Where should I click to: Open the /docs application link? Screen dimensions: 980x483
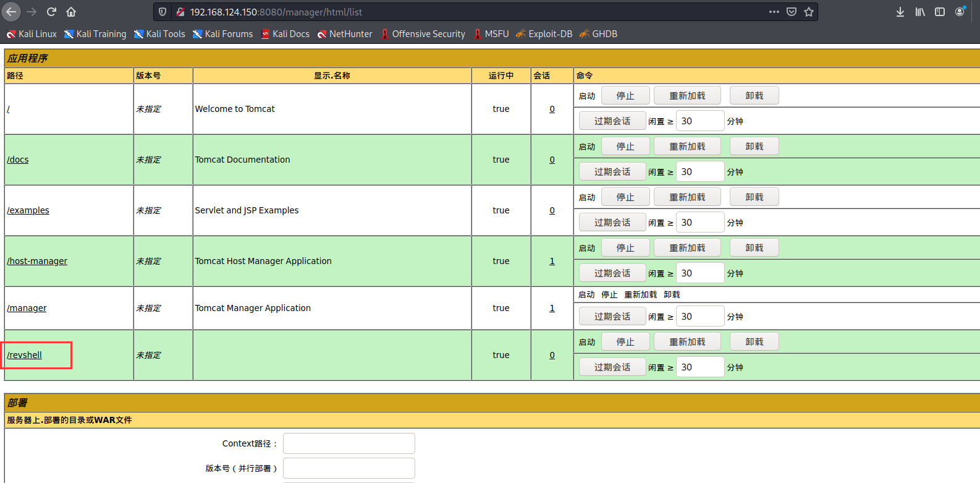click(x=18, y=160)
